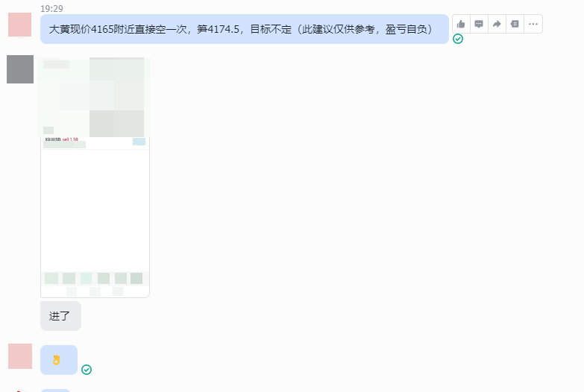Open the comment reply icon on message
The image size is (584, 392).
pyautogui.click(x=479, y=24)
